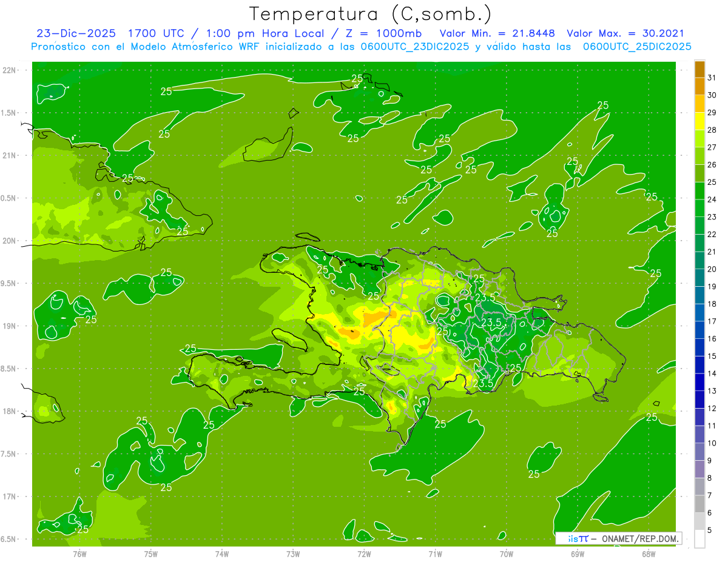Screen dimensions: 728x562
Task: Click the 'Valor Max. = 30.2021' readout
Action: pyautogui.click(x=625, y=33)
